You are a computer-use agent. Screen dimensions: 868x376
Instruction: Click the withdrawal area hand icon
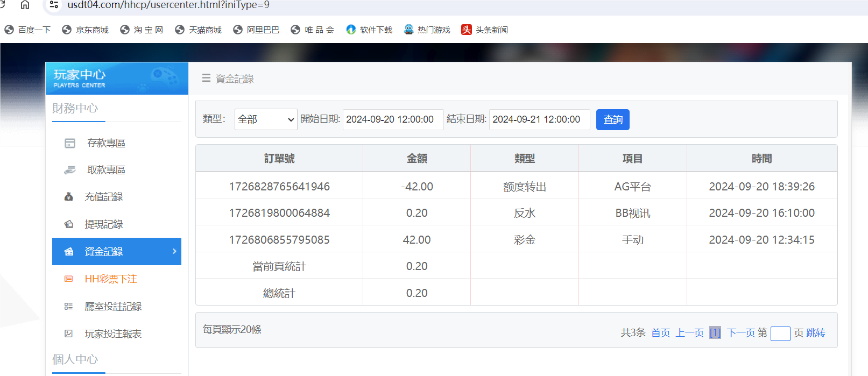tap(70, 170)
